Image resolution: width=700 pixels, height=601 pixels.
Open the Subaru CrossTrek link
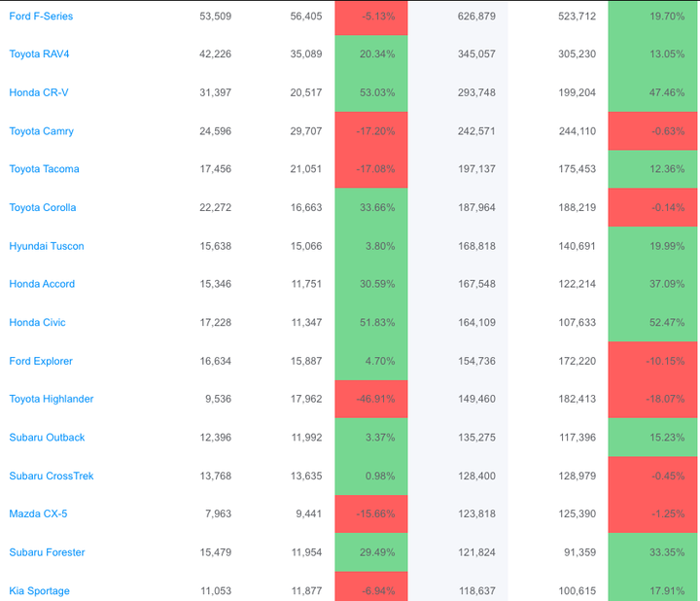[x=52, y=476]
